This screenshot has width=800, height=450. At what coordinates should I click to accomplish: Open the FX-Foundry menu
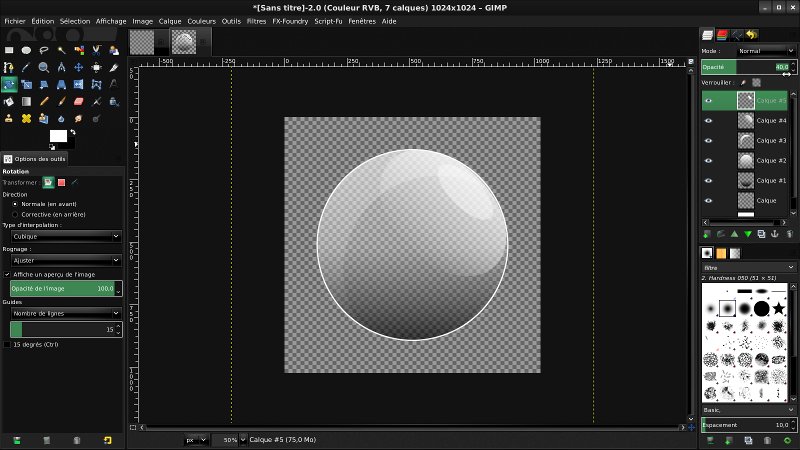290,21
